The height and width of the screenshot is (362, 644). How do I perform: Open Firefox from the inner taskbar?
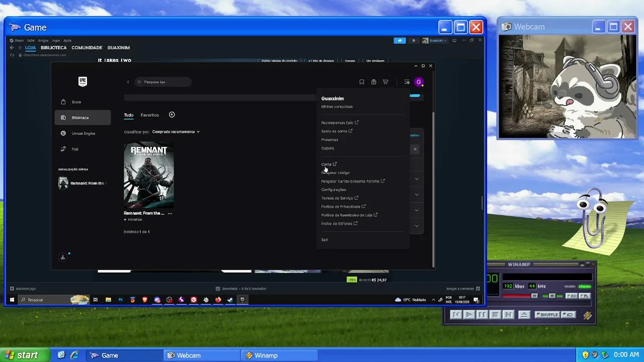point(218,300)
